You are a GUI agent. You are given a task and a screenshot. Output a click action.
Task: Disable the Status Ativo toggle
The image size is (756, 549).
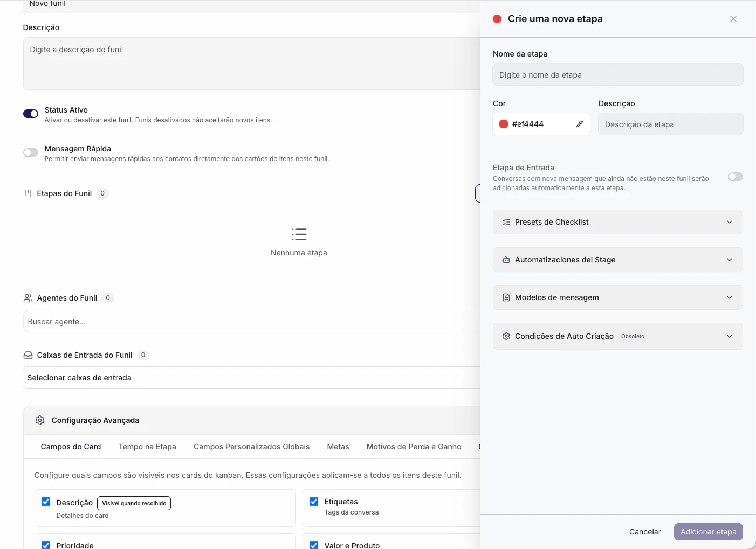[31, 114]
